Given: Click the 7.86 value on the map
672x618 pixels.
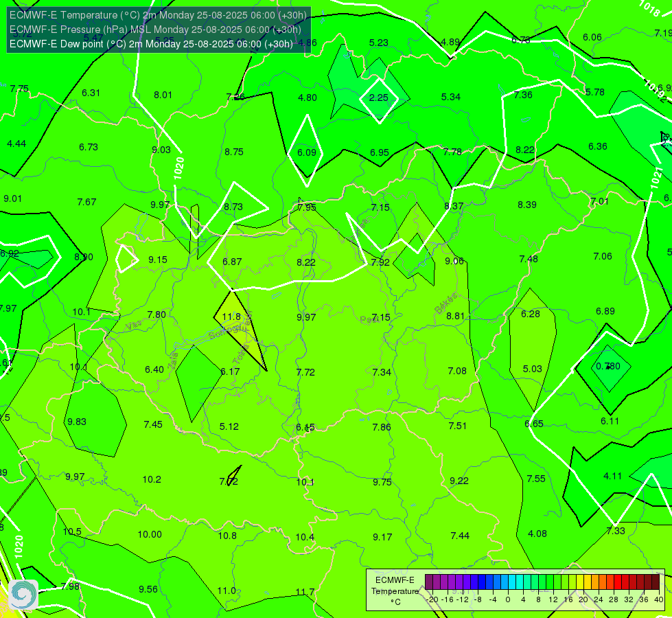Looking at the screenshot, I should tap(382, 427).
